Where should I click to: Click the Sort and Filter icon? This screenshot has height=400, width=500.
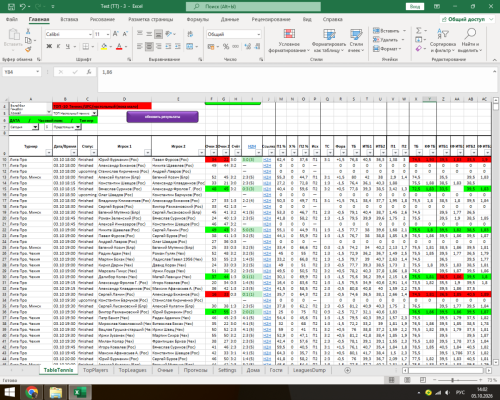(x=443, y=34)
